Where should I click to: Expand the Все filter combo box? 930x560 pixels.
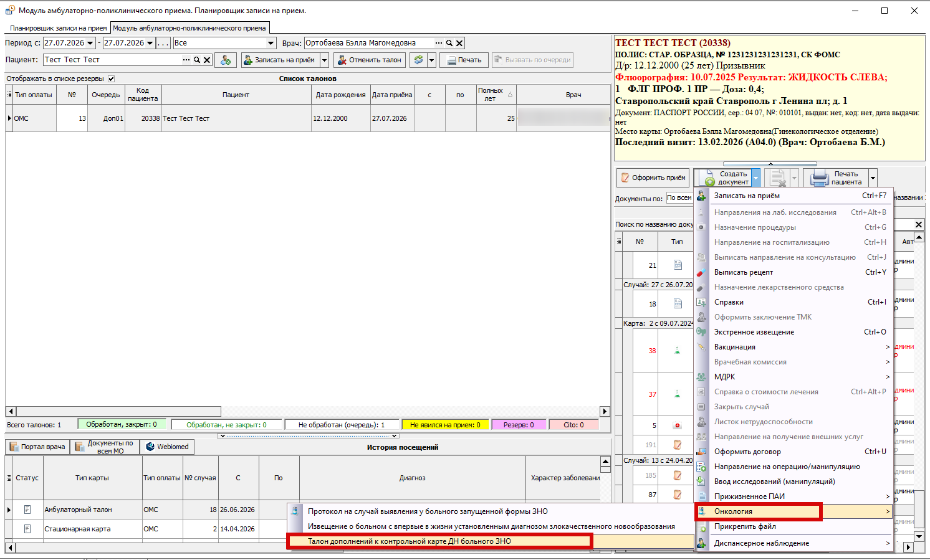[271, 43]
